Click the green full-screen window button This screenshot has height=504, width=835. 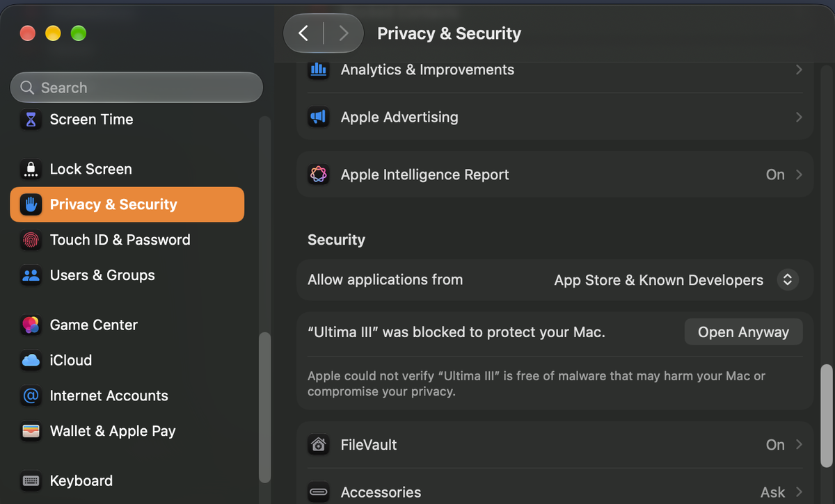(x=79, y=33)
